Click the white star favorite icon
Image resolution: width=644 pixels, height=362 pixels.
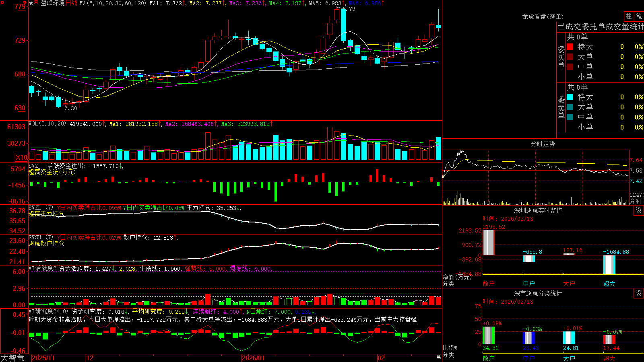click(31, 3)
